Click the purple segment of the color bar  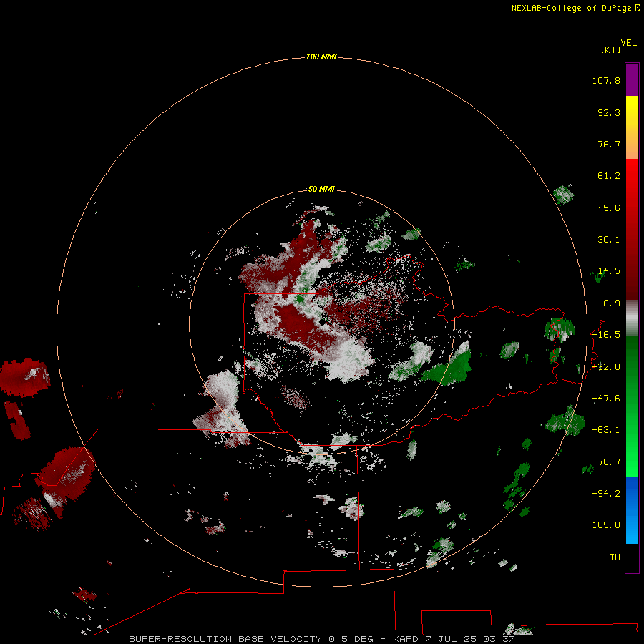point(632,80)
